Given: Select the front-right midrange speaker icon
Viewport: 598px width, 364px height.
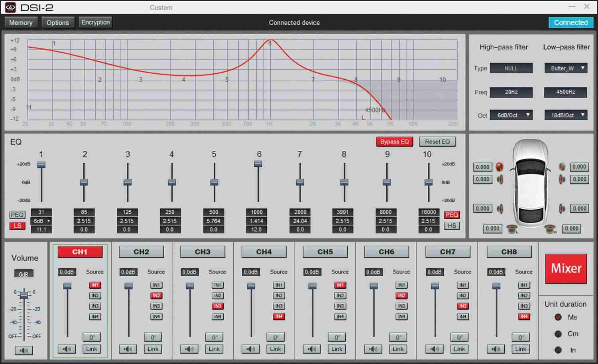Looking at the screenshot, I should [x=562, y=179].
